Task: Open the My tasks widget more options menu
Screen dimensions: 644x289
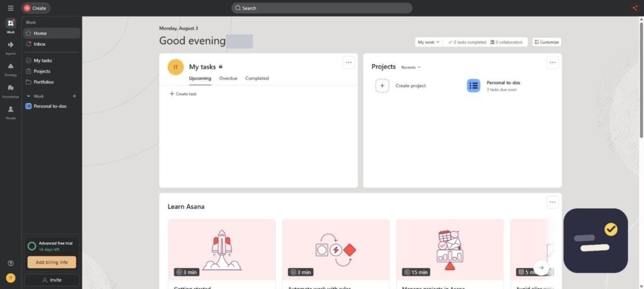Action: pyautogui.click(x=348, y=62)
